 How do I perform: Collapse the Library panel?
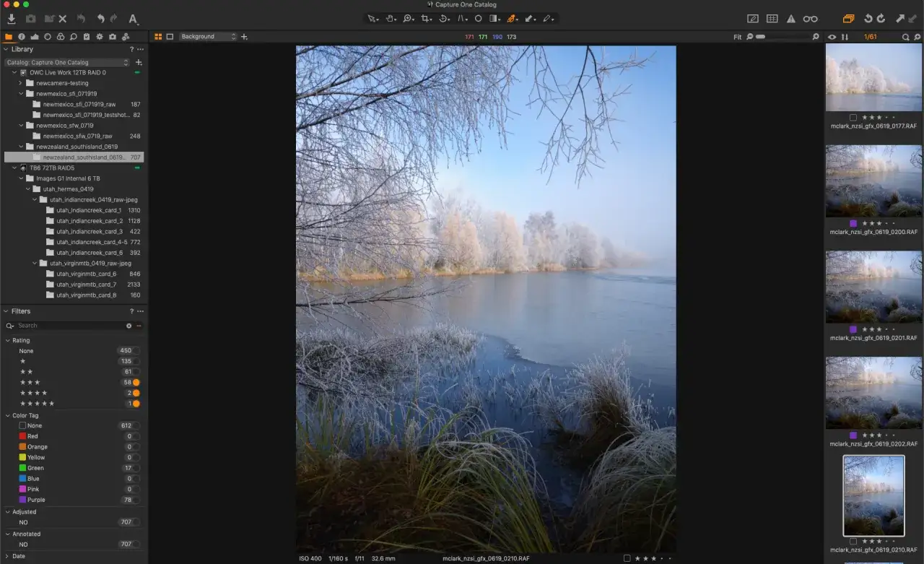[x=6, y=49]
